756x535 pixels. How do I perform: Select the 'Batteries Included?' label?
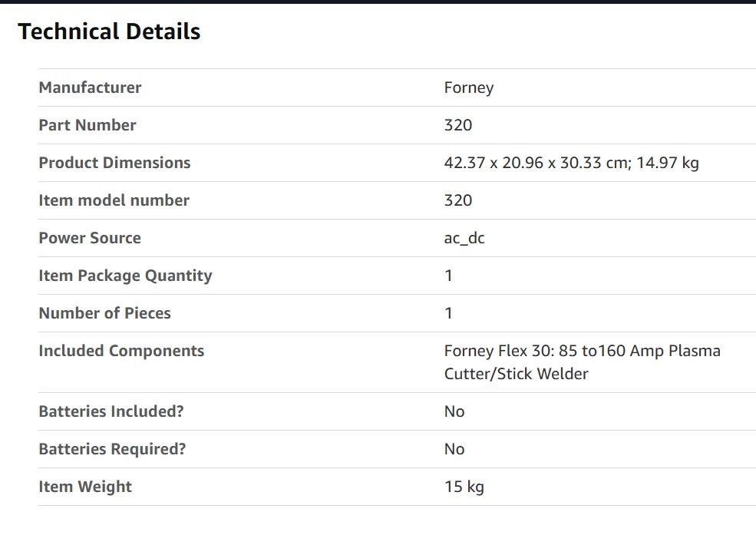click(x=111, y=411)
